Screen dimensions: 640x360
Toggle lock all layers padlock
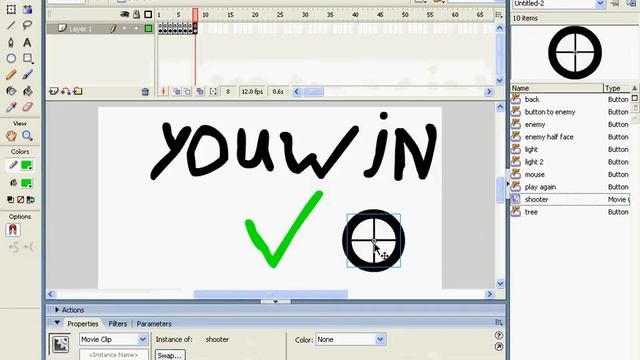(x=136, y=15)
